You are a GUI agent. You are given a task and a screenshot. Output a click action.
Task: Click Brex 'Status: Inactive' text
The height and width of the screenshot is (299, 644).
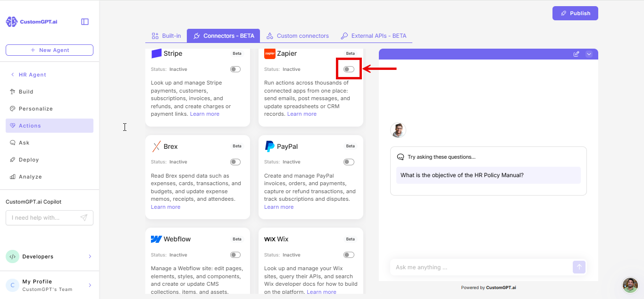tap(169, 162)
